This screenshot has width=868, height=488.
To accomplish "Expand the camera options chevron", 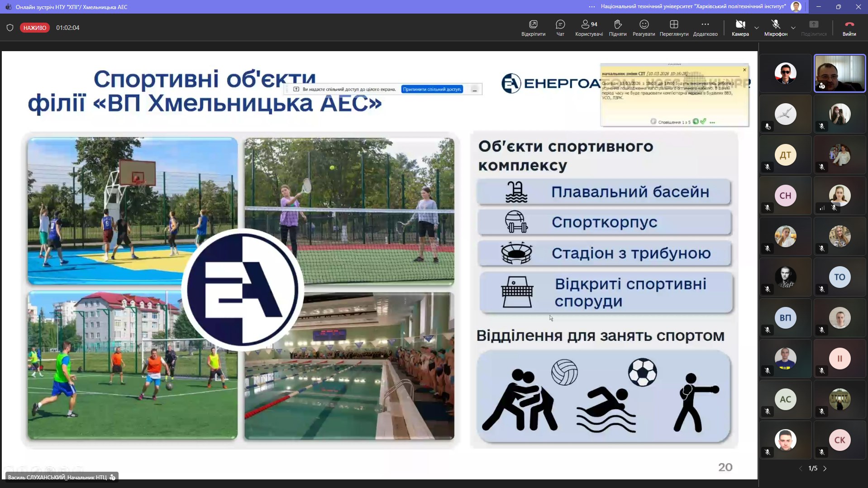I will [757, 28].
